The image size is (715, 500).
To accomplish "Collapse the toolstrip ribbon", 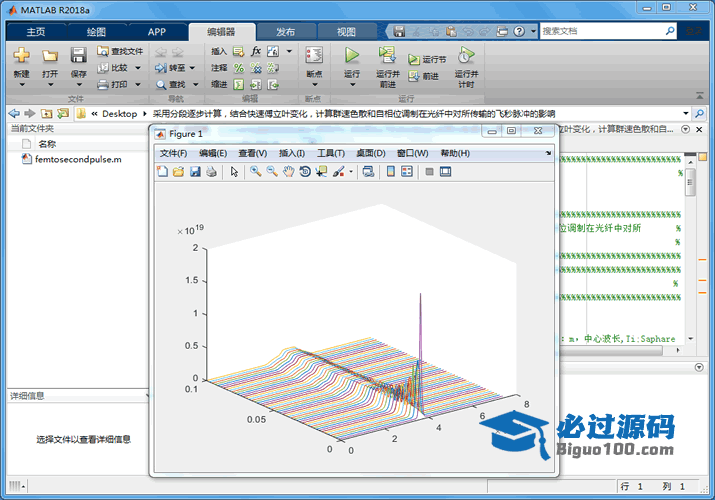I will [x=699, y=95].
